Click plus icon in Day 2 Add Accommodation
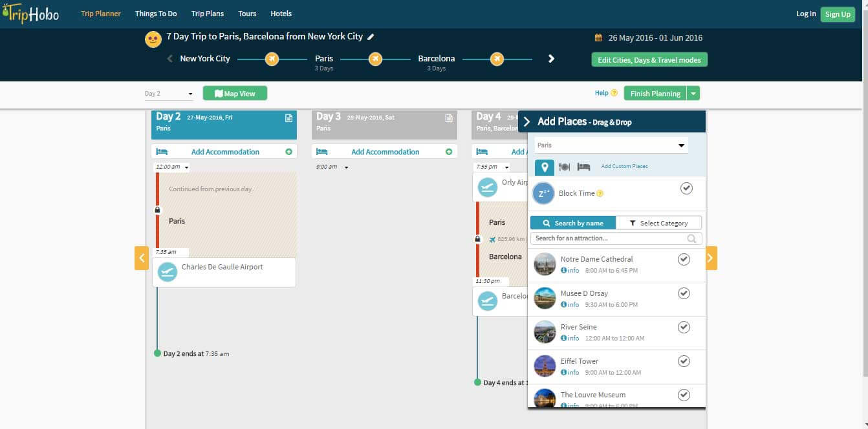Viewport: 868px width, 429px height. 288,152
